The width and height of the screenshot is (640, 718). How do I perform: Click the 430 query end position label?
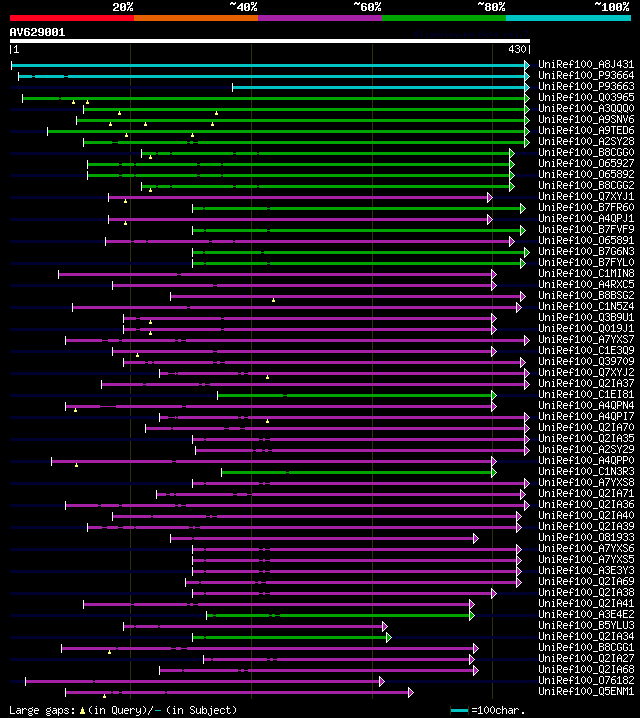point(517,49)
